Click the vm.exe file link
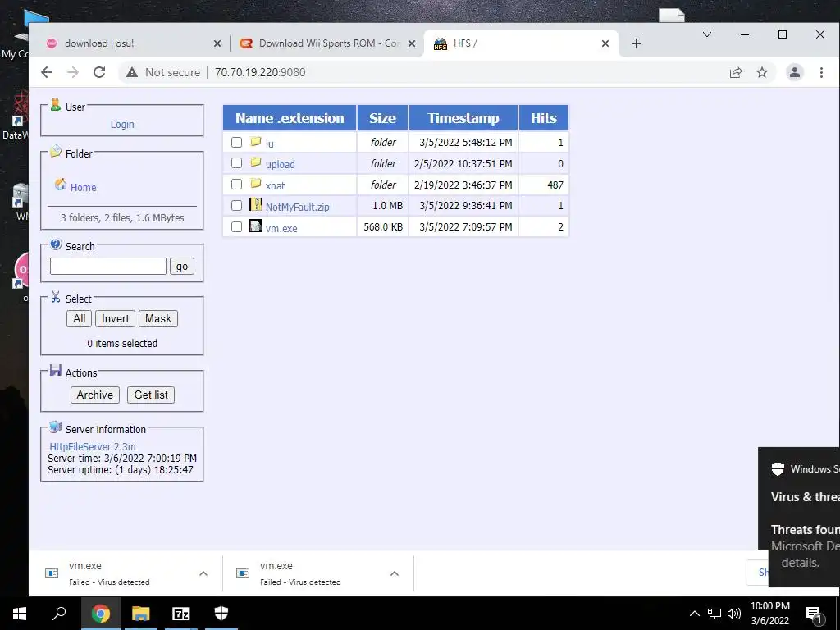The height and width of the screenshot is (630, 840). coord(281,228)
